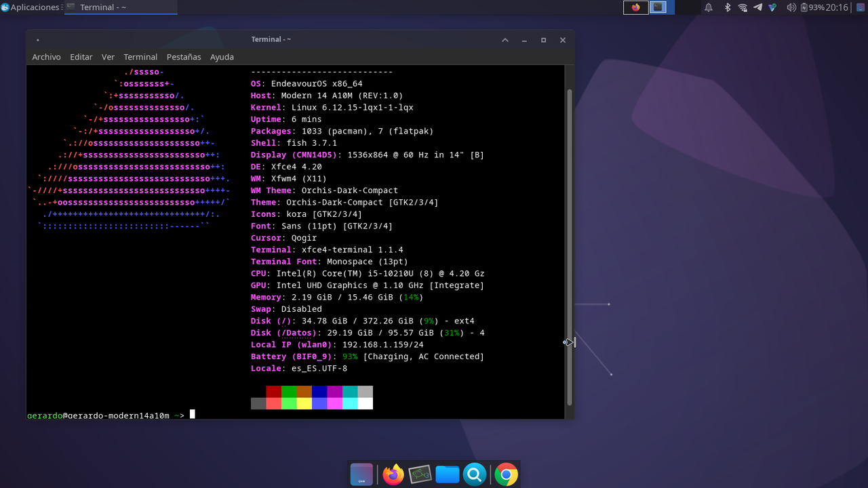Click the 'DE: Xfce4 4.20' line
This screenshot has height=488, width=868.
(286, 167)
